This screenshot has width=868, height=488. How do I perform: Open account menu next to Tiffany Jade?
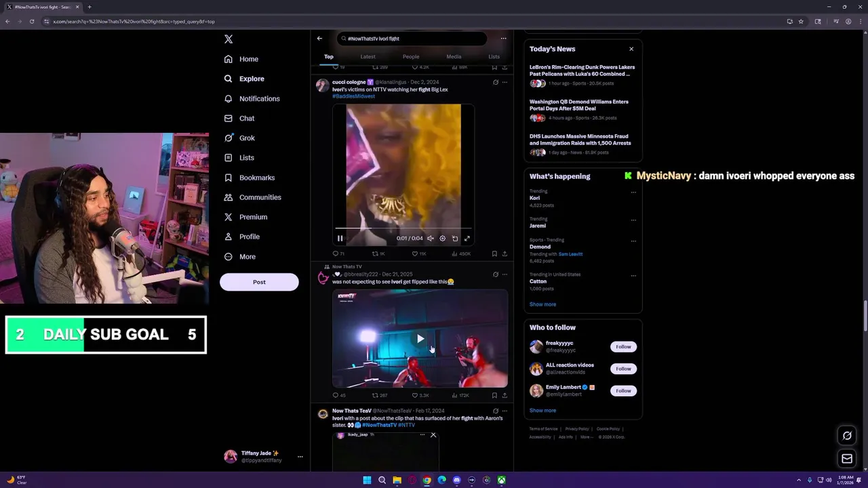click(x=300, y=457)
